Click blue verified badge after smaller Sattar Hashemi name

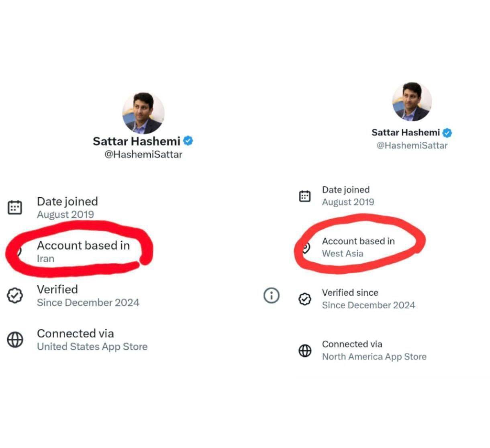447,133
